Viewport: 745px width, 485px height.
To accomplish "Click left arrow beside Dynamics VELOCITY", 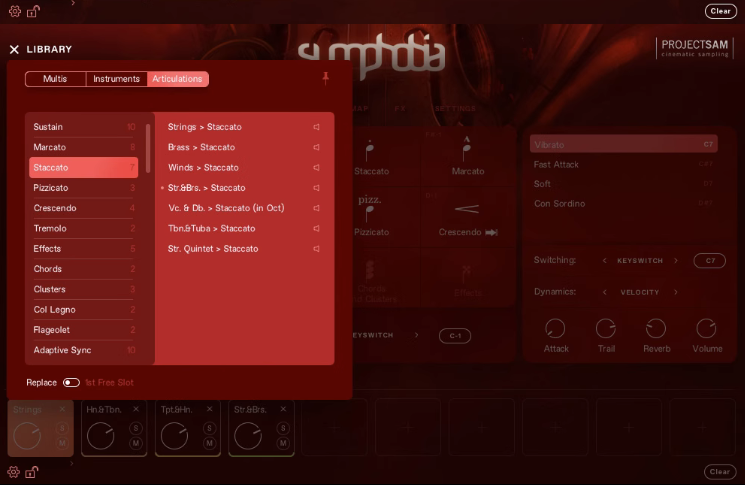I will 604,292.
